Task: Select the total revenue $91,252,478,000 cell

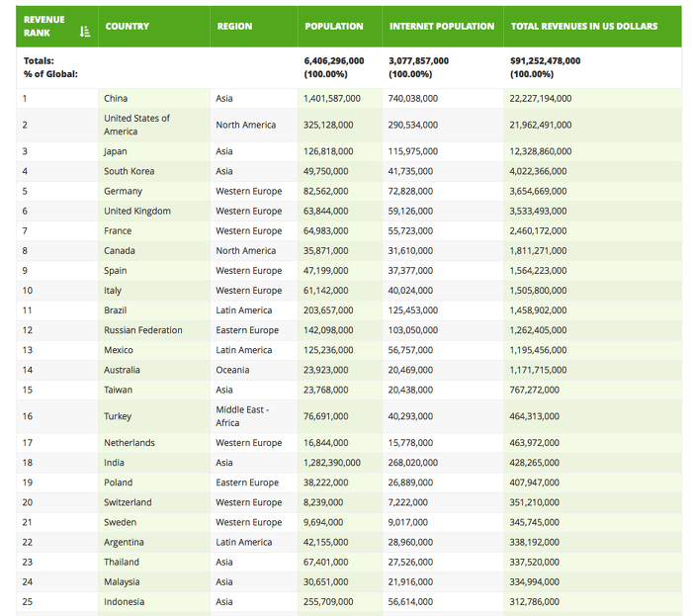Action: (545, 60)
